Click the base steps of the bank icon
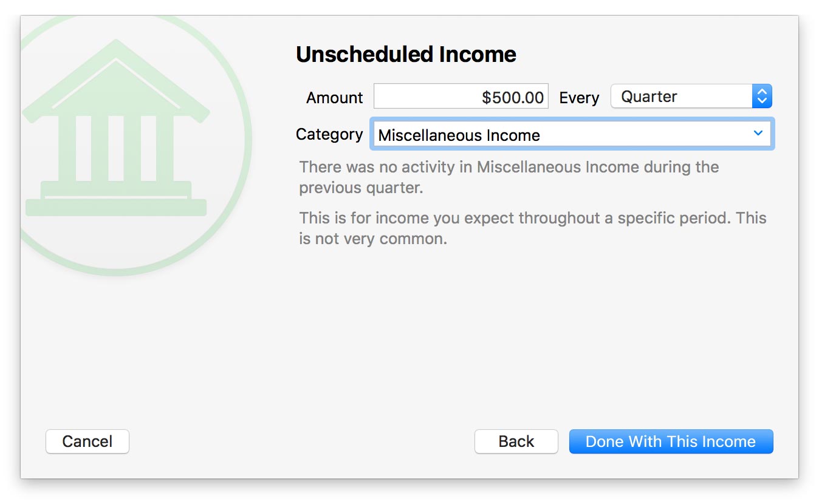Screen dimensions: 819x504 click(115, 200)
